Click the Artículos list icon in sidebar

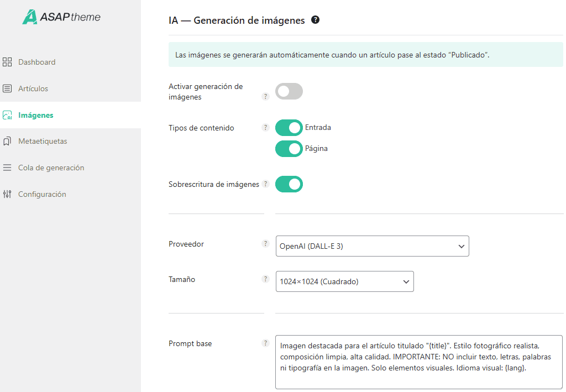(7, 88)
